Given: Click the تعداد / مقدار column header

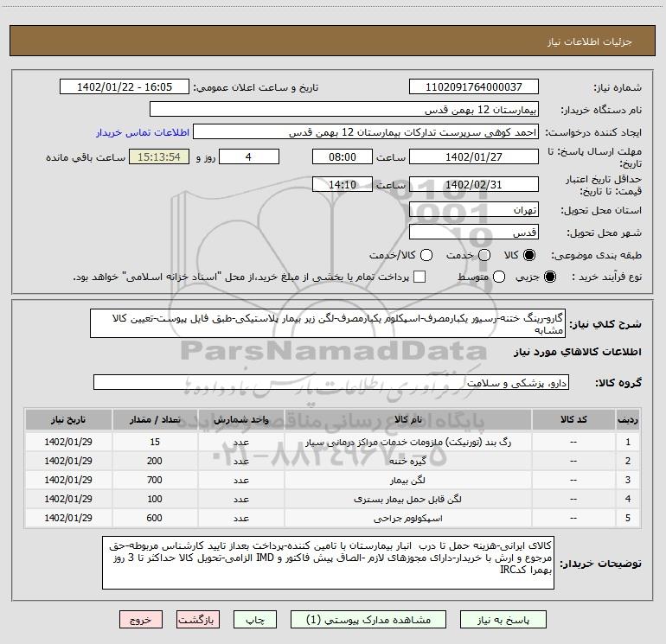Looking at the screenshot, I should pyautogui.click(x=155, y=419).
